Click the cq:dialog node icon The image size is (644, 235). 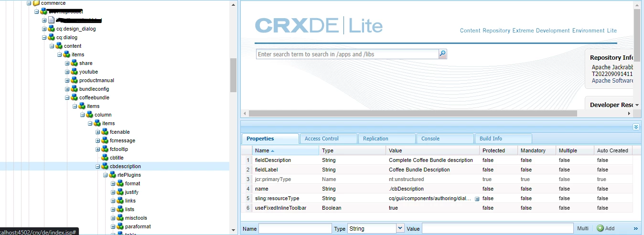pyautogui.click(x=52, y=37)
